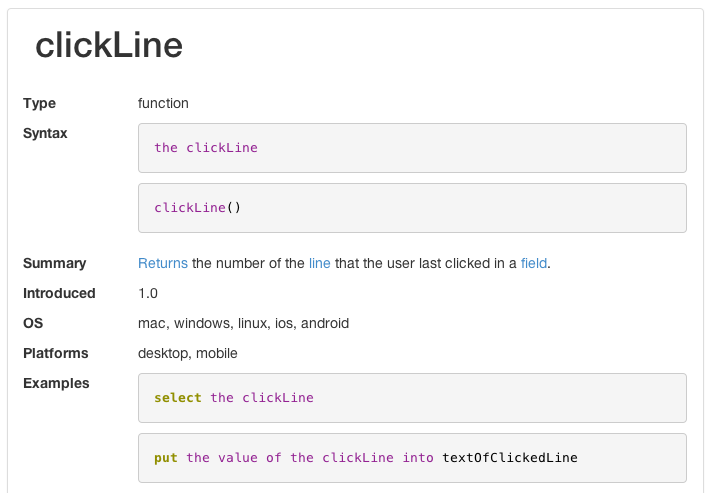Click the "the clickLine" syntax code block

pyautogui.click(x=412, y=148)
